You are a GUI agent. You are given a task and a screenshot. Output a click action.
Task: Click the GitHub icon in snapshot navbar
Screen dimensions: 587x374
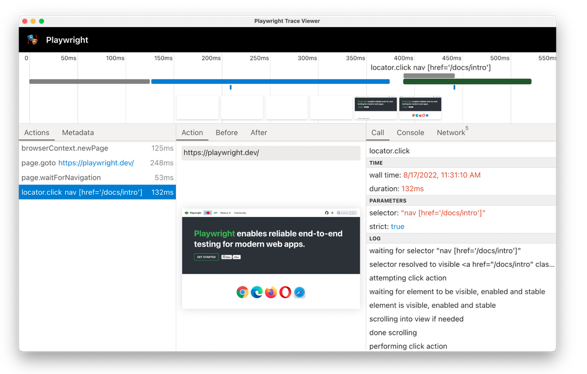click(x=326, y=213)
